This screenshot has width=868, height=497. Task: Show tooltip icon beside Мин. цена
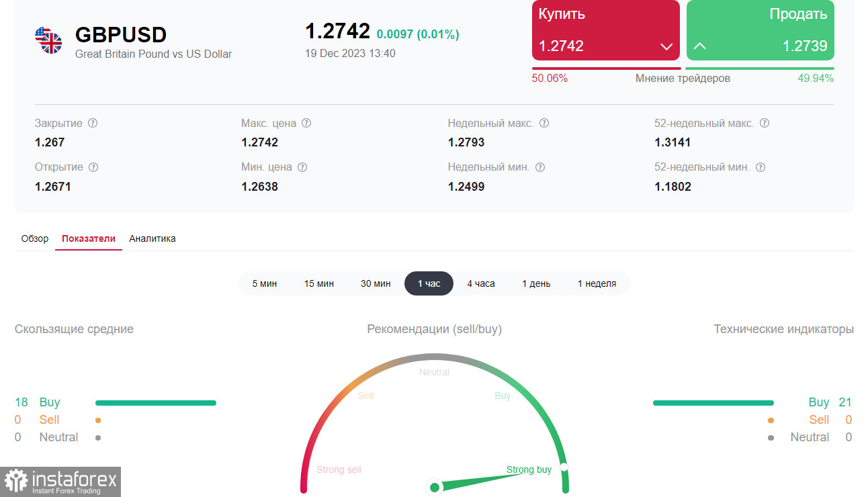click(302, 167)
